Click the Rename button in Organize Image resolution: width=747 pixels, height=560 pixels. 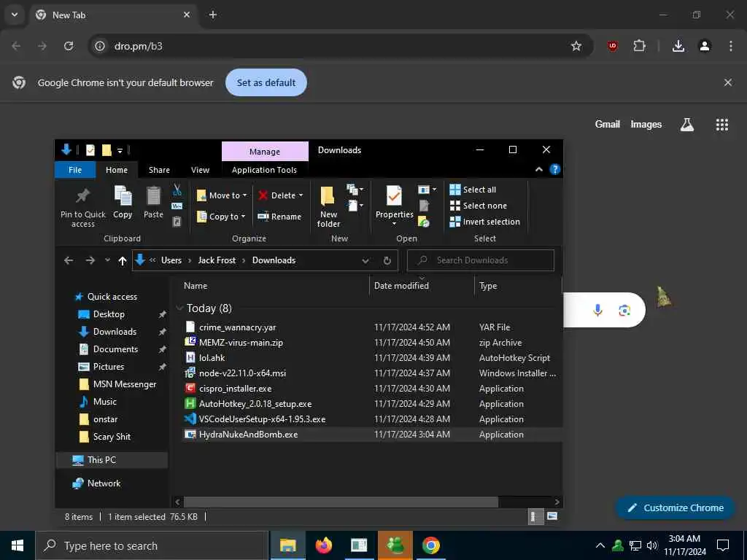279,217
